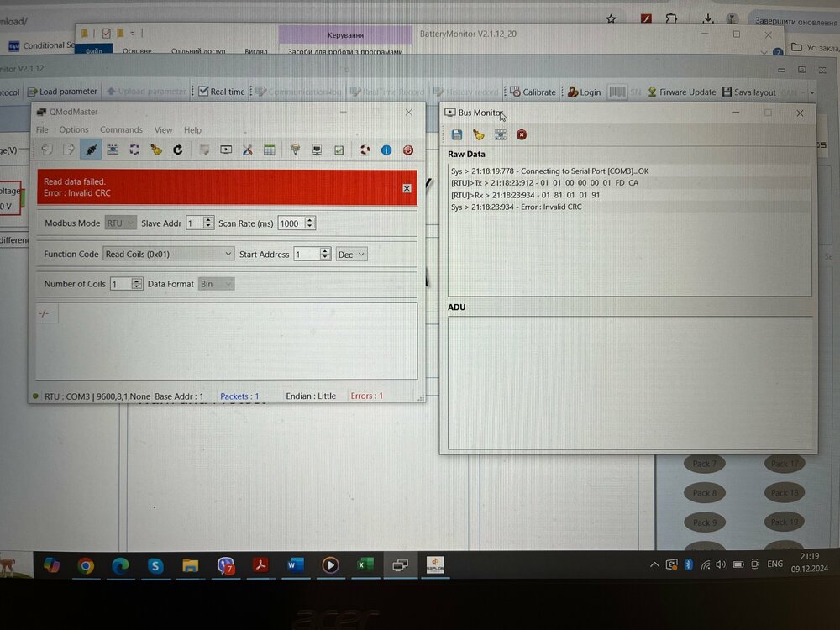Start the Scan cycle icon in QModMaster

(134, 150)
